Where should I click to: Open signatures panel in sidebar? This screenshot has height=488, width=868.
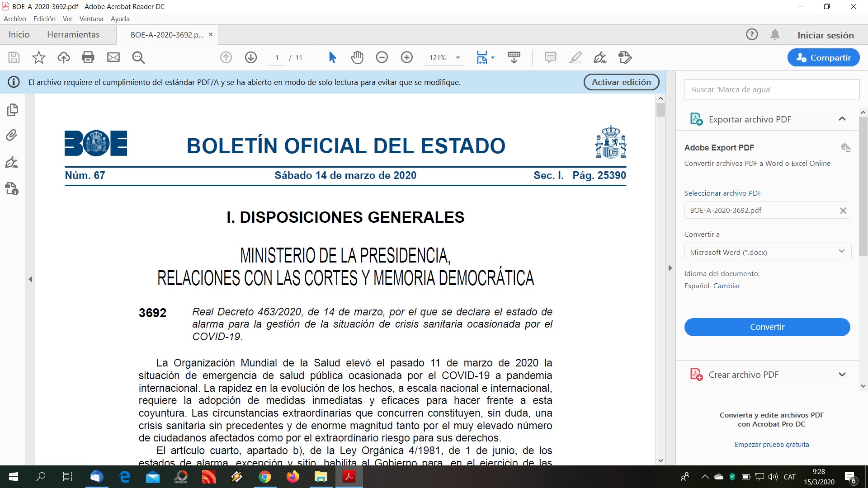(12, 162)
